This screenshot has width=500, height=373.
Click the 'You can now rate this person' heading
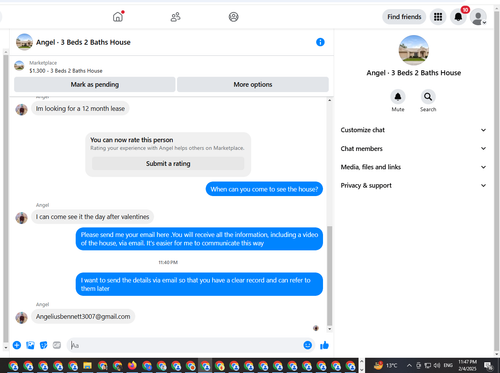pos(132,140)
